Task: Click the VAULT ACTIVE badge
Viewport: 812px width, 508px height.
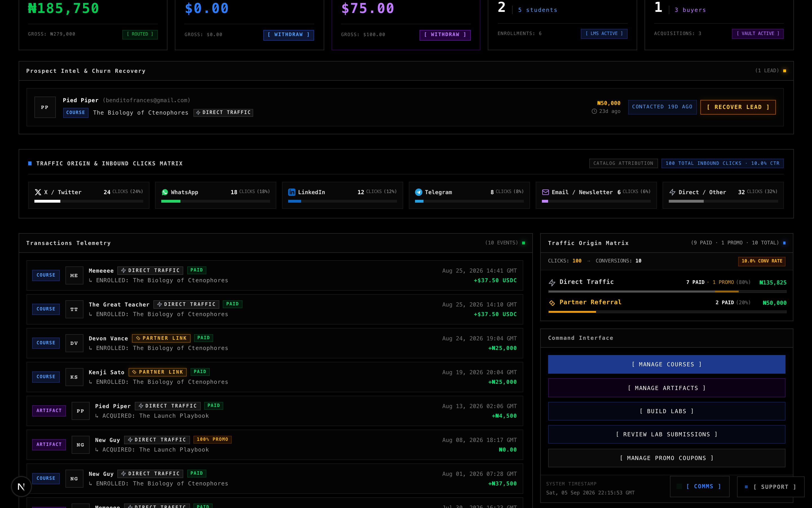Action: point(758,34)
